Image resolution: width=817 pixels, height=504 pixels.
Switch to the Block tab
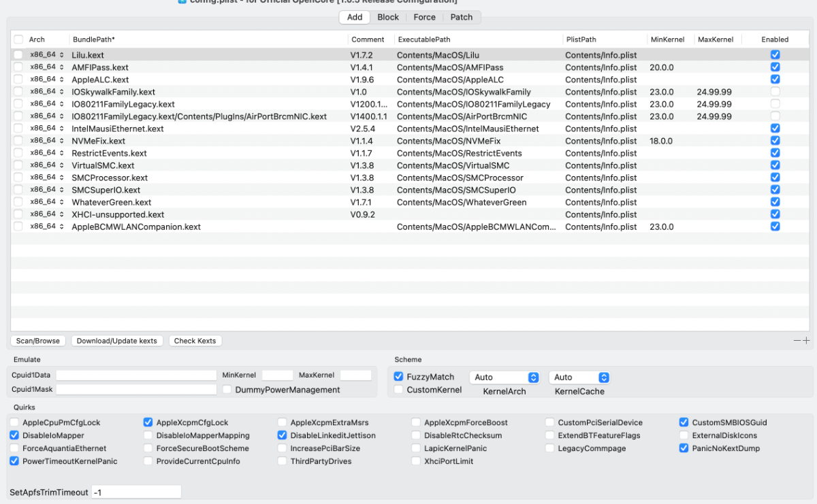click(388, 17)
